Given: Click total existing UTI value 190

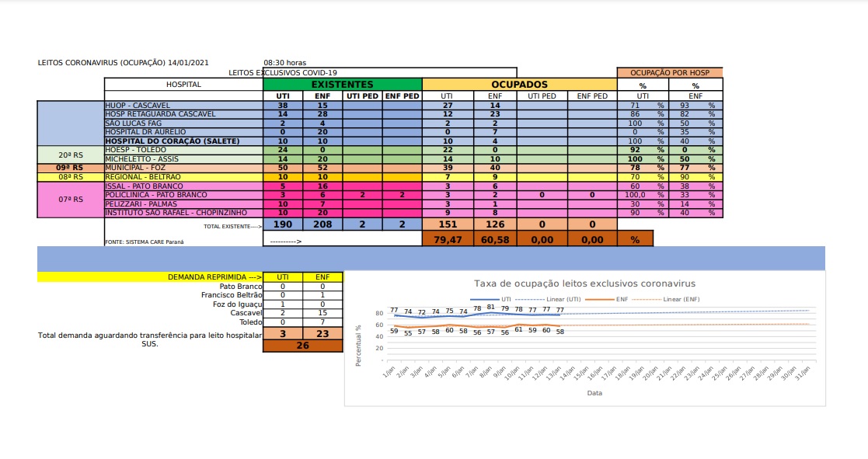Looking at the screenshot, I should coord(283,224).
